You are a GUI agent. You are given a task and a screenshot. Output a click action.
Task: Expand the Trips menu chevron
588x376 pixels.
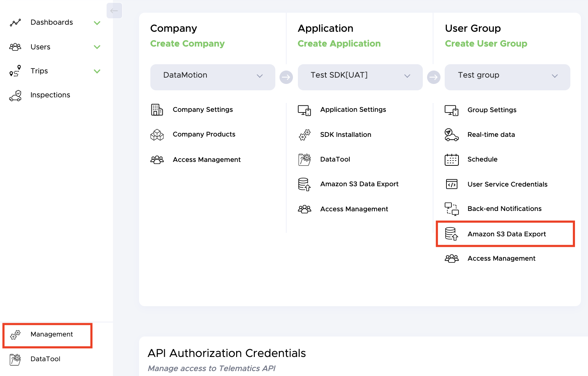pyautogui.click(x=97, y=71)
